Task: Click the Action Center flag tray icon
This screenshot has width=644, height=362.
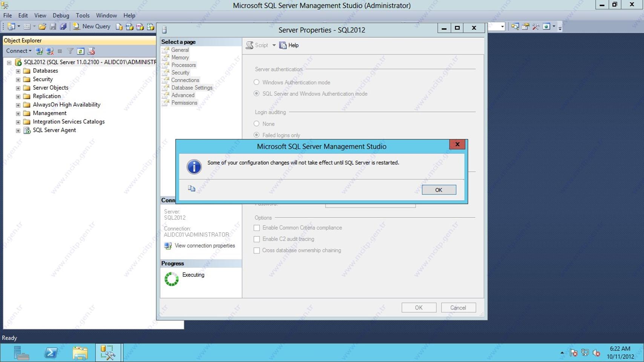Action: tap(573, 353)
